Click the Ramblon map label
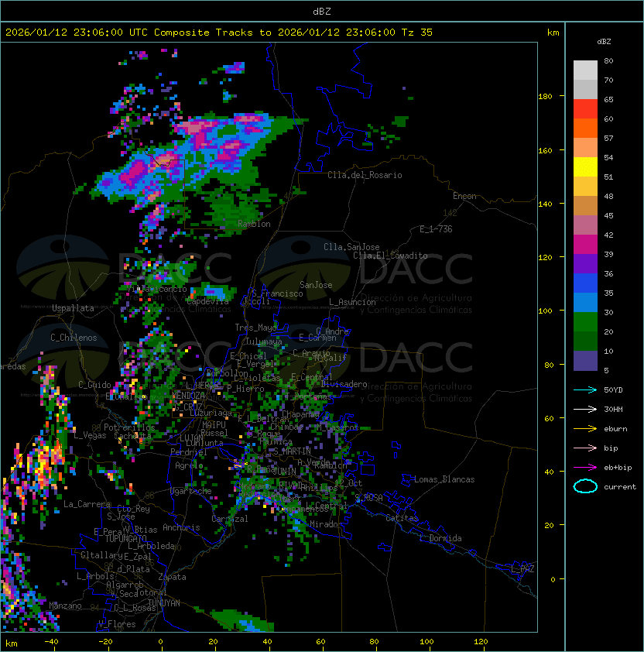The image size is (644, 652). pyautogui.click(x=254, y=224)
